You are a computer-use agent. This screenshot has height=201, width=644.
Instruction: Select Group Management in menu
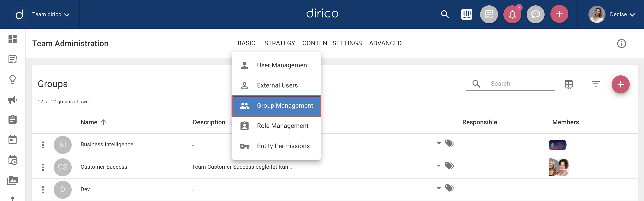[x=276, y=106]
